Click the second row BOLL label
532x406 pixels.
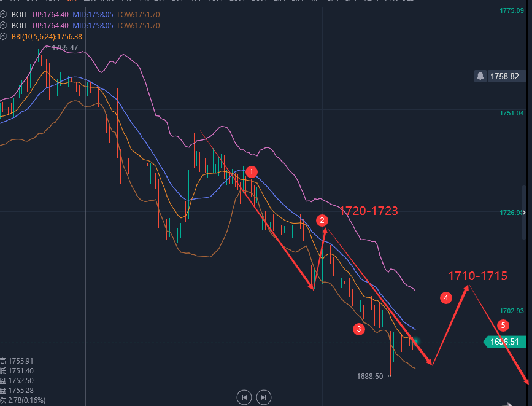coord(20,25)
